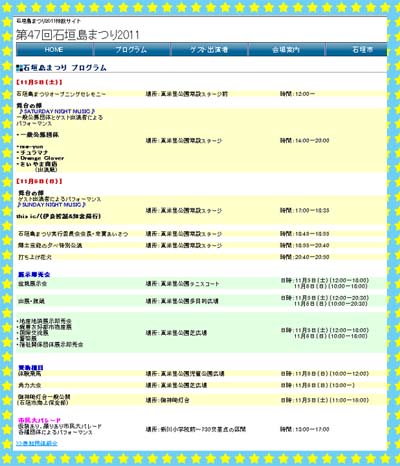Screen dimensions: 400x466
Task: Open the 会場案内 navigation tab
Action: (x=286, y=50)
